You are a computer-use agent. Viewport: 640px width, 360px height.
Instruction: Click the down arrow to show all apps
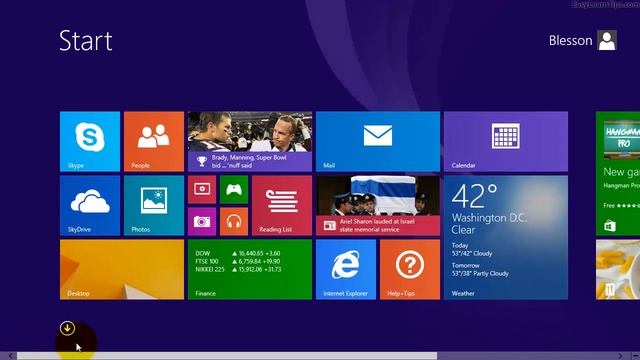point(67,328)
